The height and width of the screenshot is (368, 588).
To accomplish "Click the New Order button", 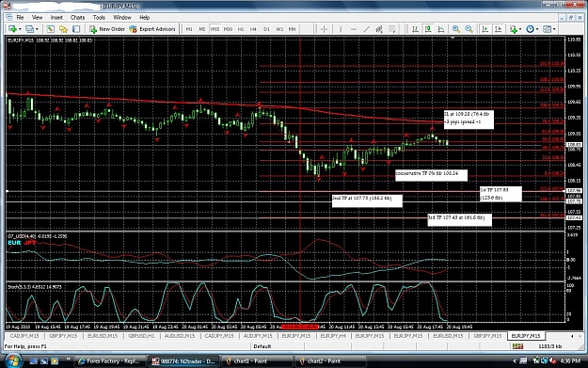I will (107, 29).
